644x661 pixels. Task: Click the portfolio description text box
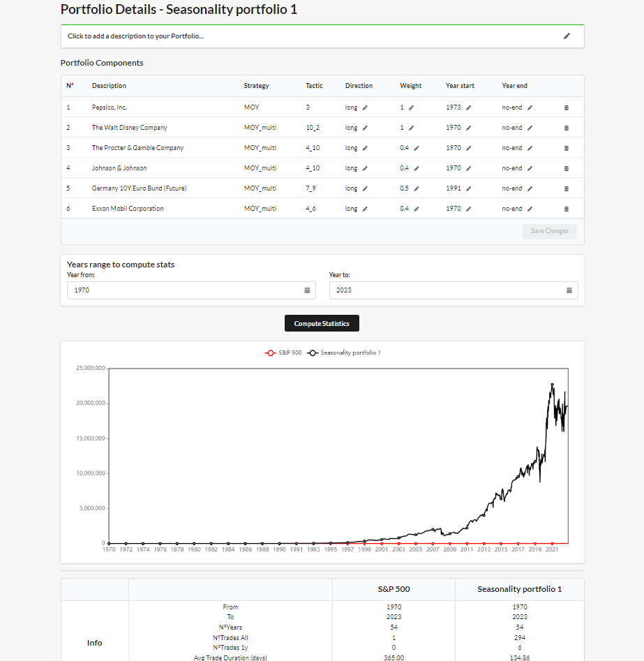point(322,36)
